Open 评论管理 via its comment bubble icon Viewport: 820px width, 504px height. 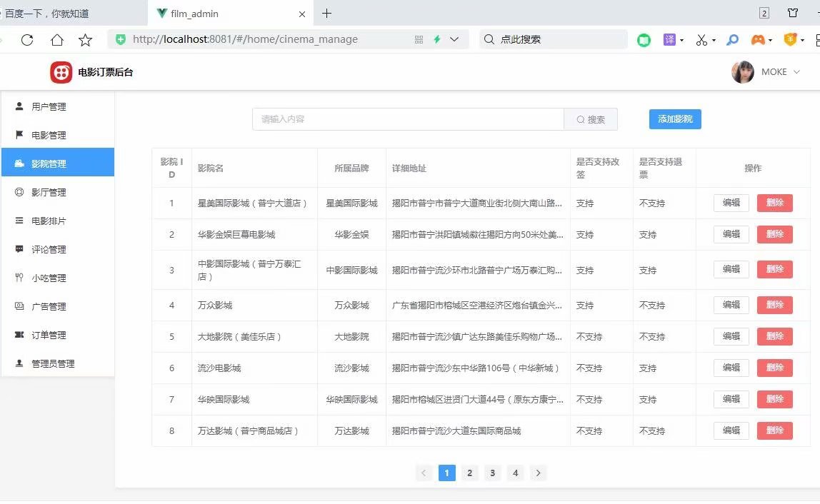(x=18, y=249)
